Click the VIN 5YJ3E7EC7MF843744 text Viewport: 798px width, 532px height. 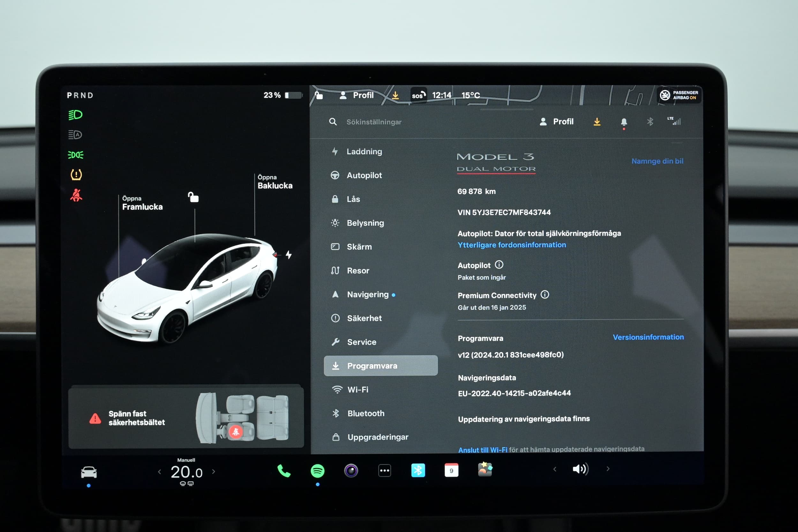pos(504,212)
